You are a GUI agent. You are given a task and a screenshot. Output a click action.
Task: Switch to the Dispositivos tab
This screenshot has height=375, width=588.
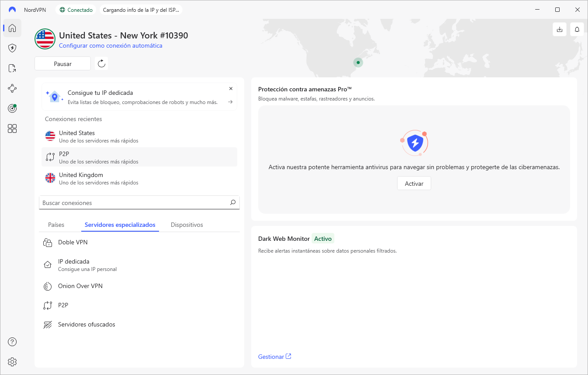point(187,224)
